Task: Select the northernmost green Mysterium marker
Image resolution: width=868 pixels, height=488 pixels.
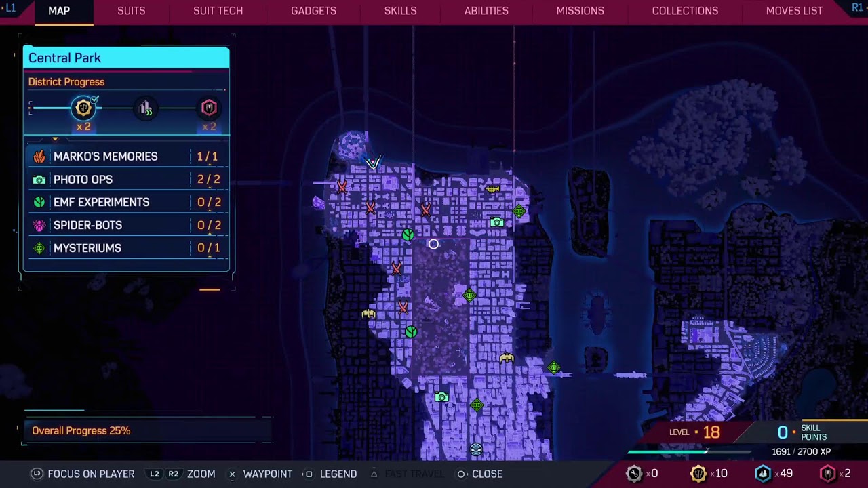Action: point(519,211)
